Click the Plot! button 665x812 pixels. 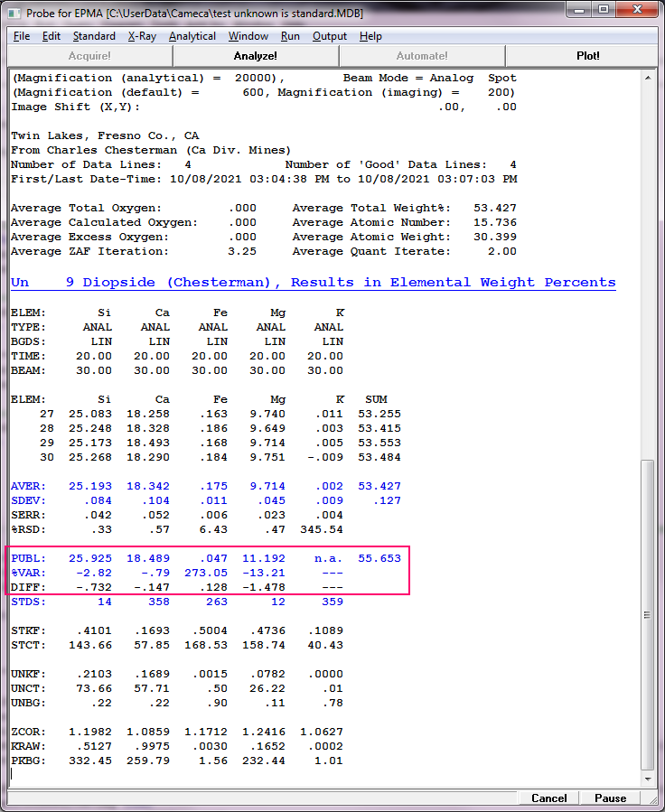pos(587,56)
